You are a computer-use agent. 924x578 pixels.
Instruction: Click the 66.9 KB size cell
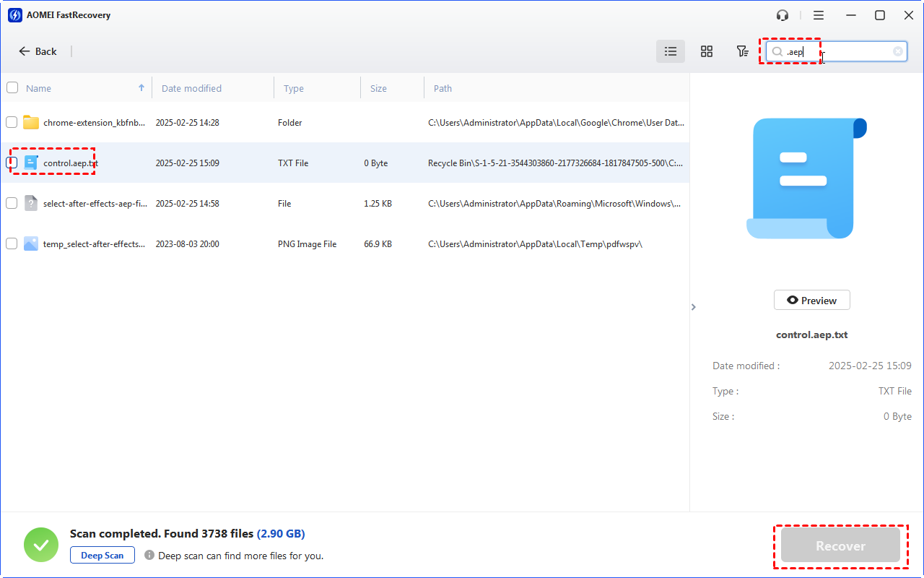tap(378, 244)
